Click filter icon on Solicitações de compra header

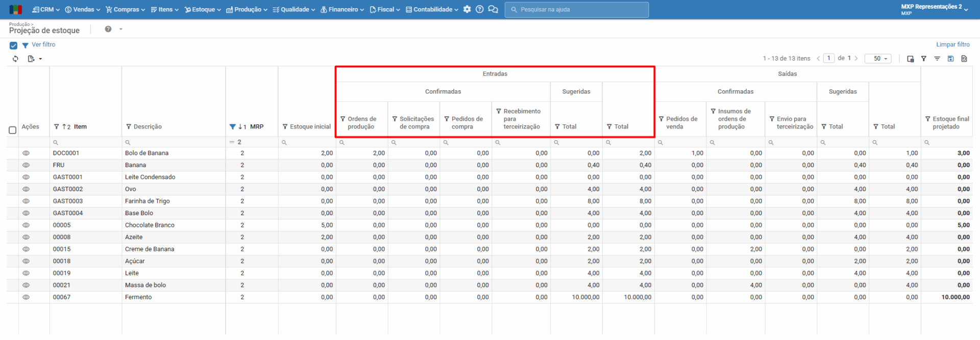pos(395,119)
